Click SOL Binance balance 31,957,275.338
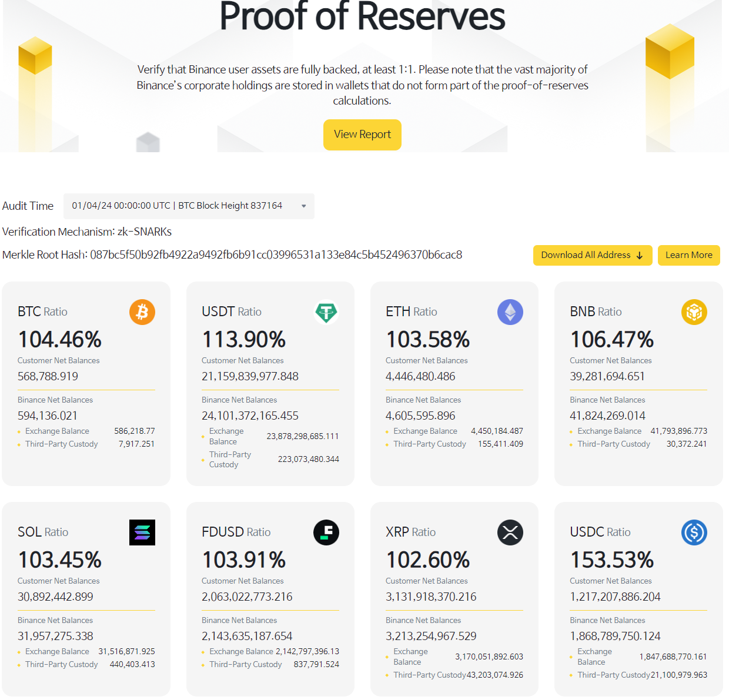The height and width of the screenshot is (700, 729). 55,636
